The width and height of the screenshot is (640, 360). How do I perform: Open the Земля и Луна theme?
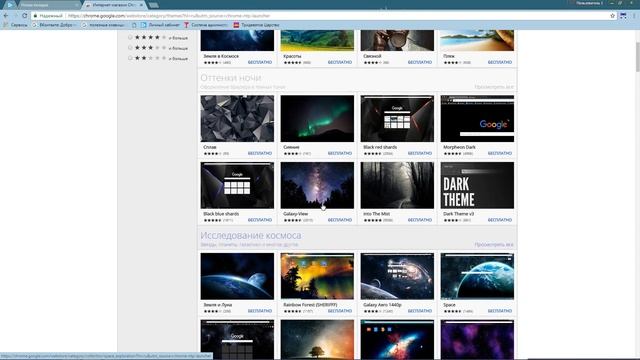click(x=237, y=276)
